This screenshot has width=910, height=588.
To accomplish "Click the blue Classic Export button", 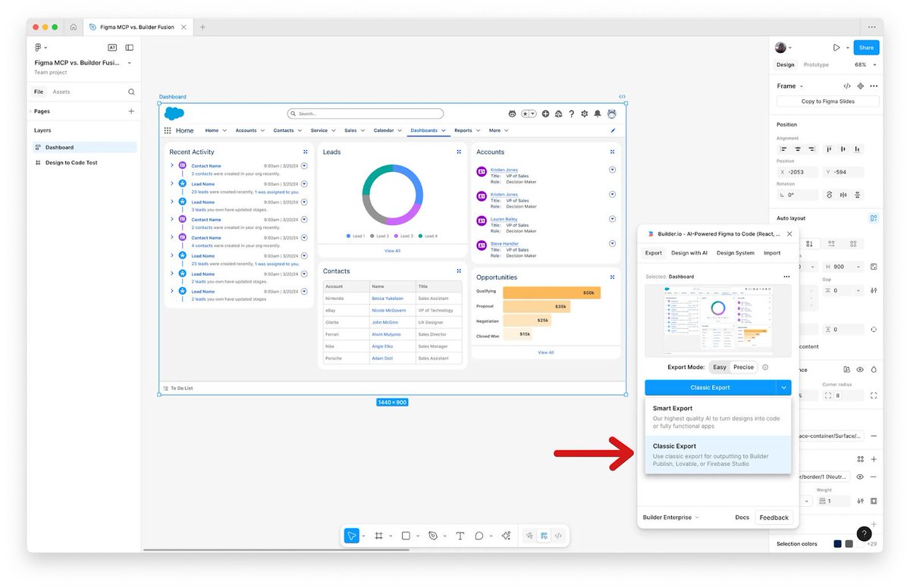I will click(711, 387).
